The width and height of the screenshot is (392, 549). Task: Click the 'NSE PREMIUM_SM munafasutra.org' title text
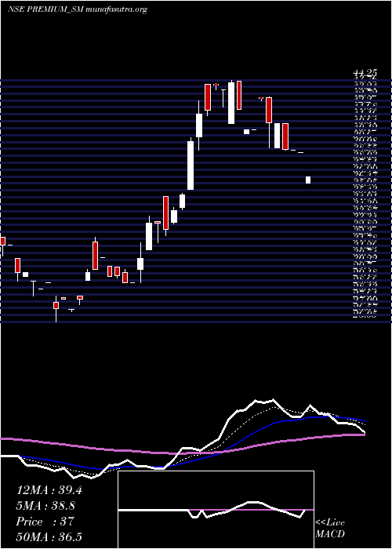tap(77, 9)
